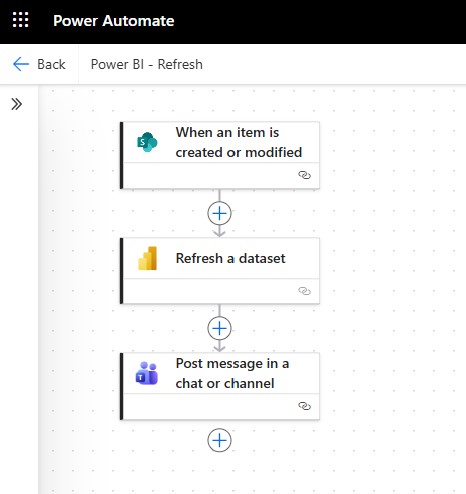Insert step after SharePoint trigger with plus
The height and width of the screenshot is (494, 466).
[x=219, y=213]
